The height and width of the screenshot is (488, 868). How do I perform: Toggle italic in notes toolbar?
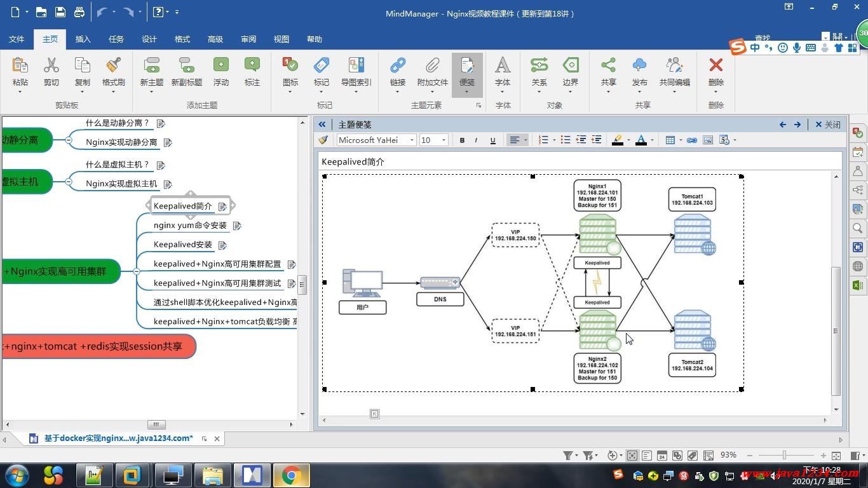tap(477, 140)
